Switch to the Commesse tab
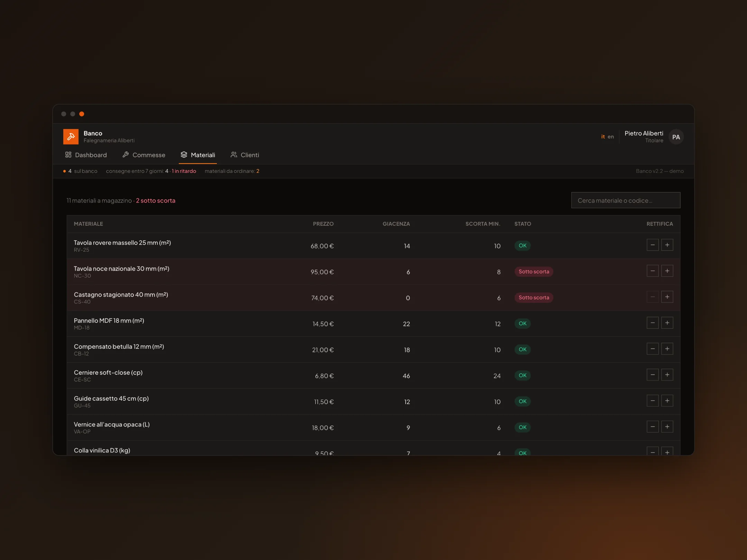The width and height of the screenshot is (747, 560). point(144,155)
